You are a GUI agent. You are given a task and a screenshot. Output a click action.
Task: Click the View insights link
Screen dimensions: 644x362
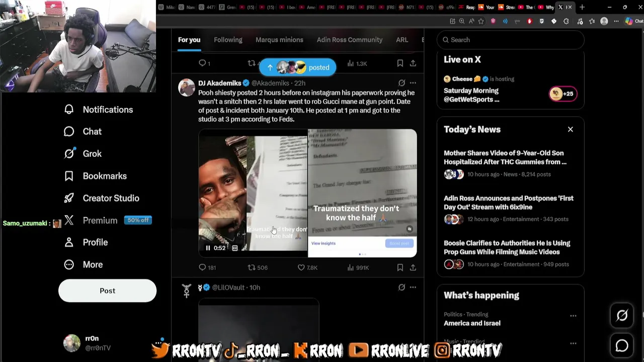[323, 243]
